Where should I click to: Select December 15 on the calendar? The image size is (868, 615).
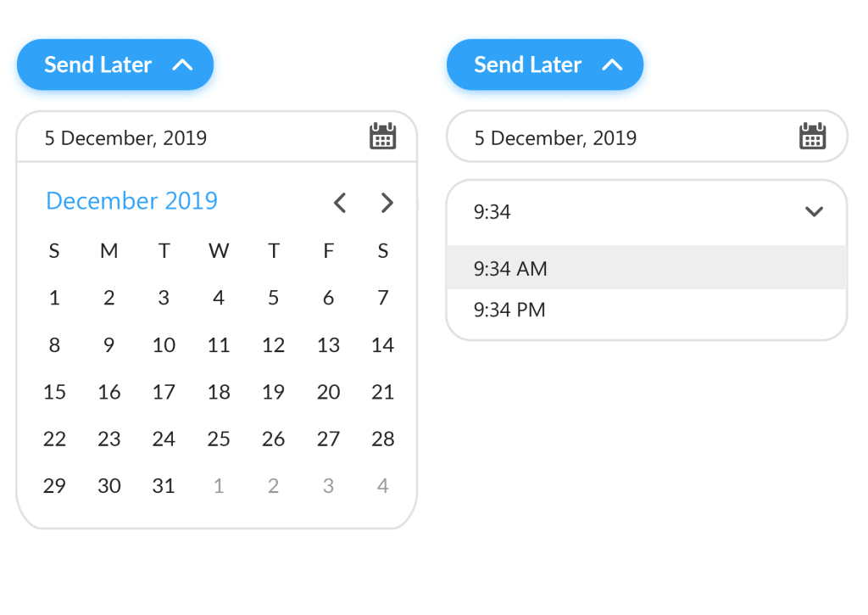54,392
